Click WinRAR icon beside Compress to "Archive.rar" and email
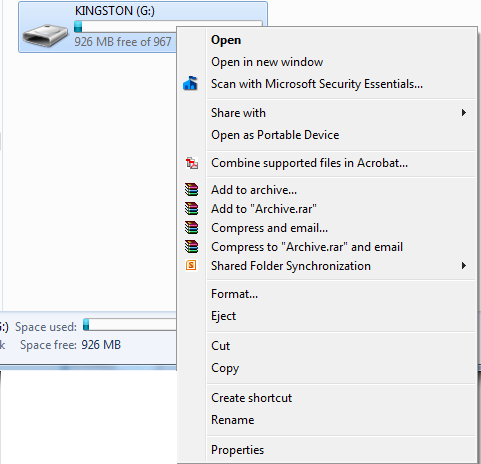Viewport: 481px width, 464px height. click(x=191, y=246)
